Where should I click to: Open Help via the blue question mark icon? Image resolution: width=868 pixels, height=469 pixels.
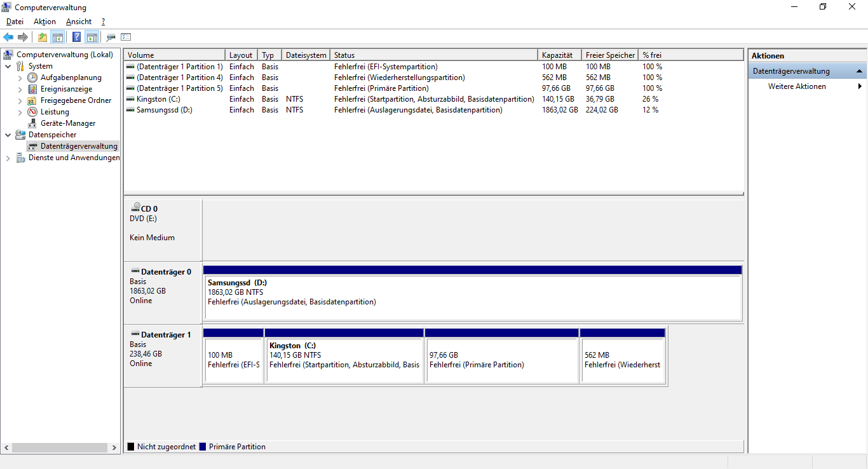[77, 37]
